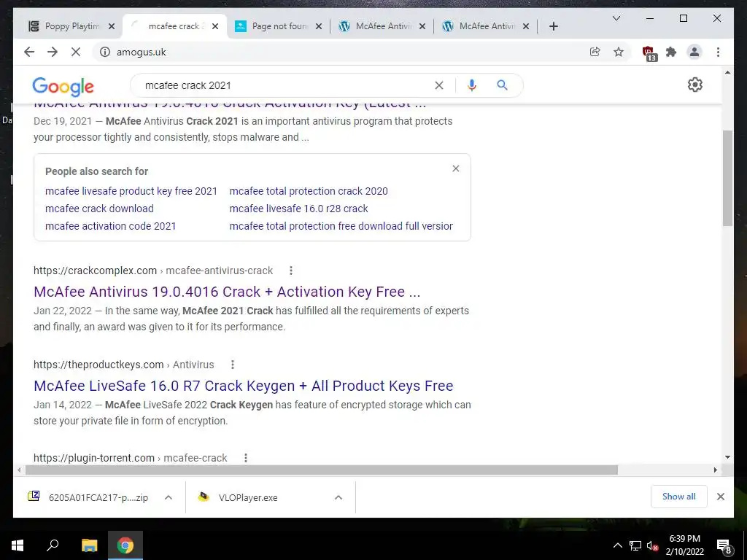Open Google search settings gear
This screenshot has width=747, height=560.
coord(695,85)
